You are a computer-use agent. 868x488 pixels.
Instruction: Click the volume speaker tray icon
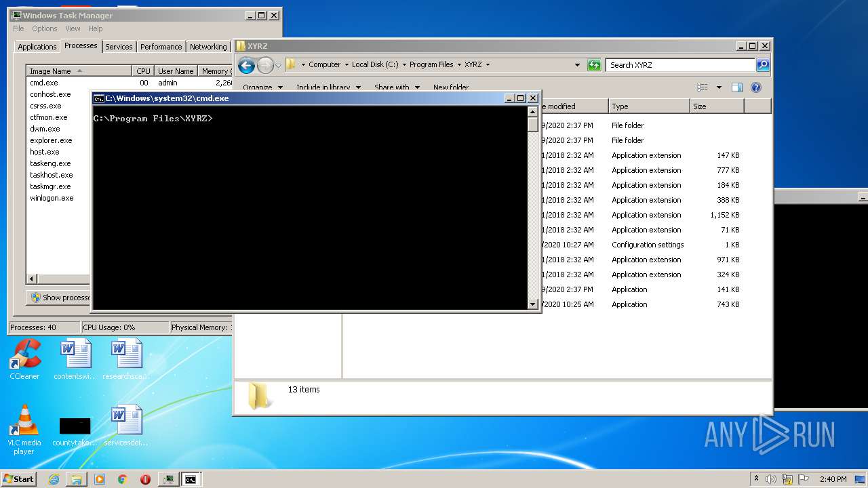coord(771,479)
